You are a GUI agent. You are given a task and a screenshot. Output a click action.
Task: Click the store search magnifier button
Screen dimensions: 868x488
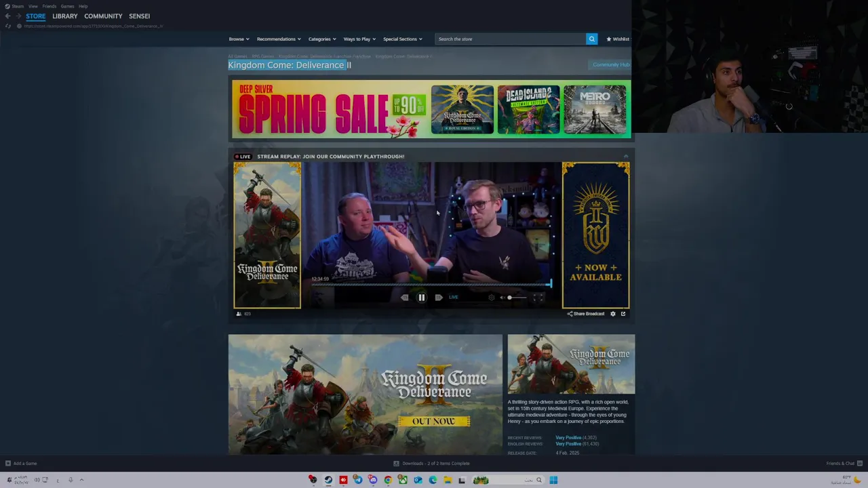(591, 39)
